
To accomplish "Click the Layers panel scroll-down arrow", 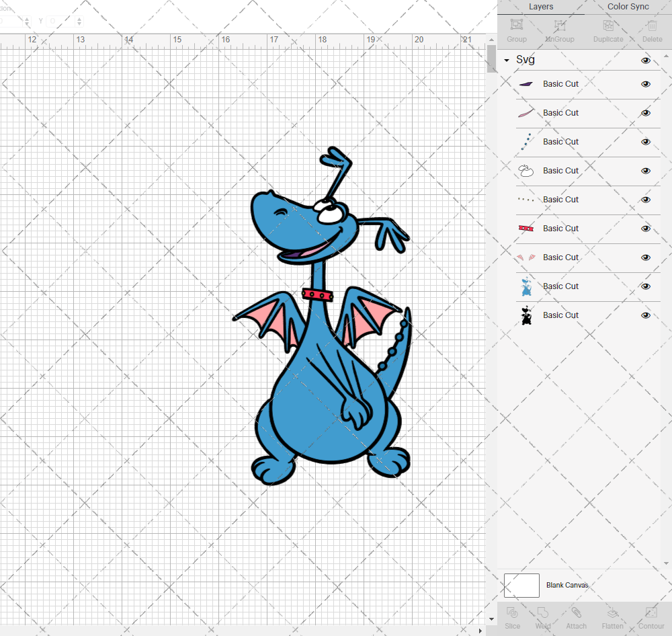I will [665, 563].
